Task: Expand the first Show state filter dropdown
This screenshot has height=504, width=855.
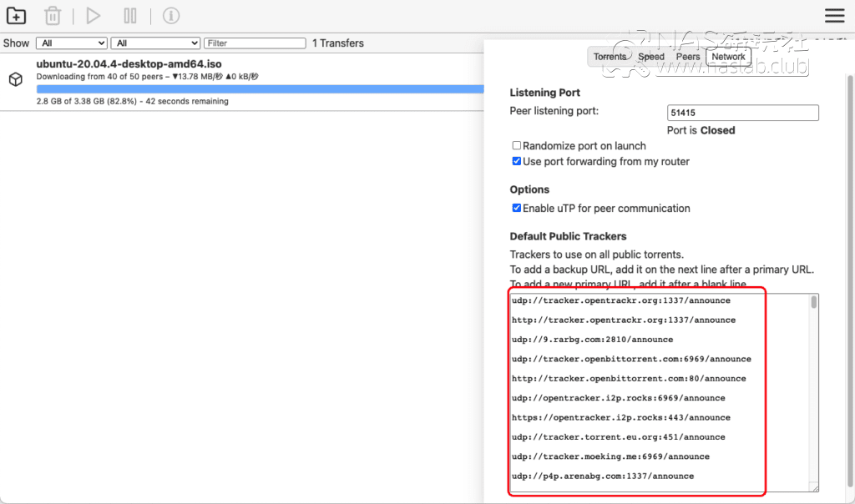Action: 72,43
